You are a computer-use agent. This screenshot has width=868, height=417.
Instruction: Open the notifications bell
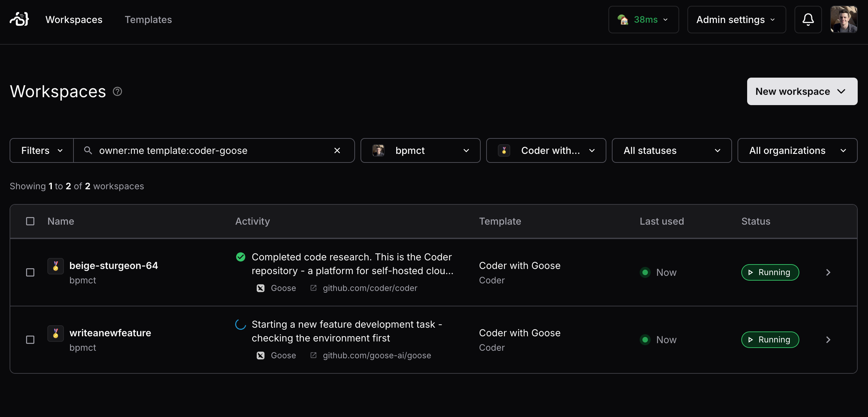[x=808, y=20]
